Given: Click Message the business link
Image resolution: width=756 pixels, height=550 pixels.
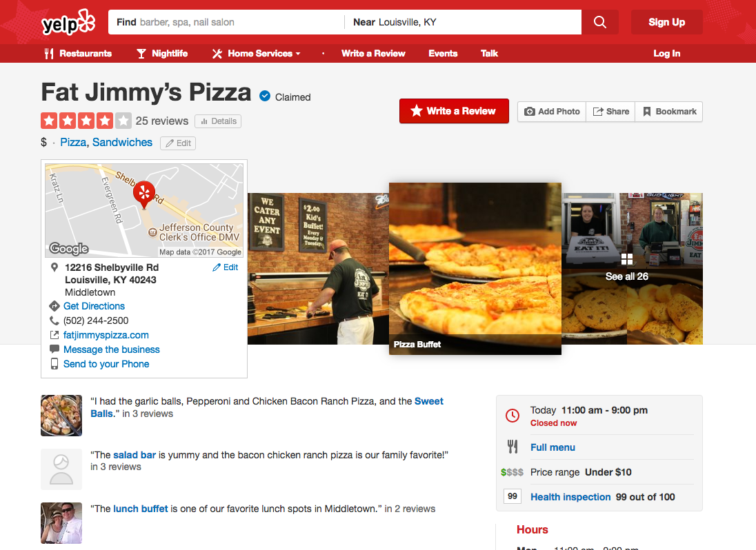Looking at the screenshot, I should (111, 349).
